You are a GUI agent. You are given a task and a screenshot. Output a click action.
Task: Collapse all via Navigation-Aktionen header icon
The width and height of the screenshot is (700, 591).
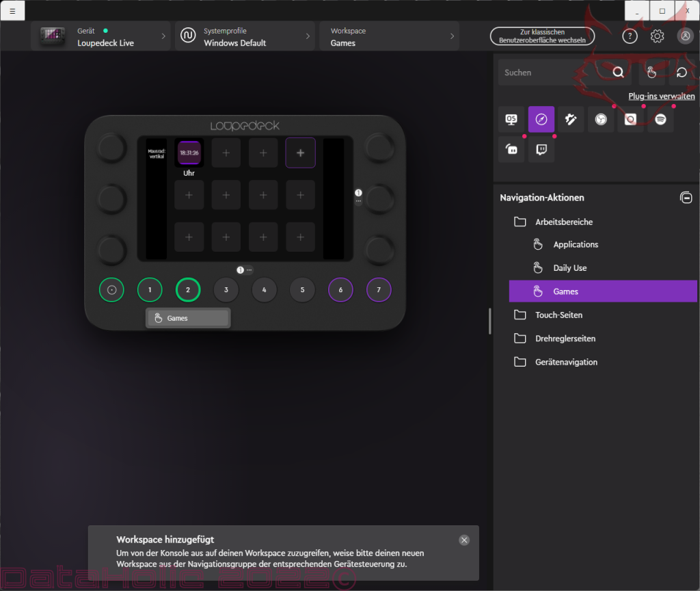(686, 198)
